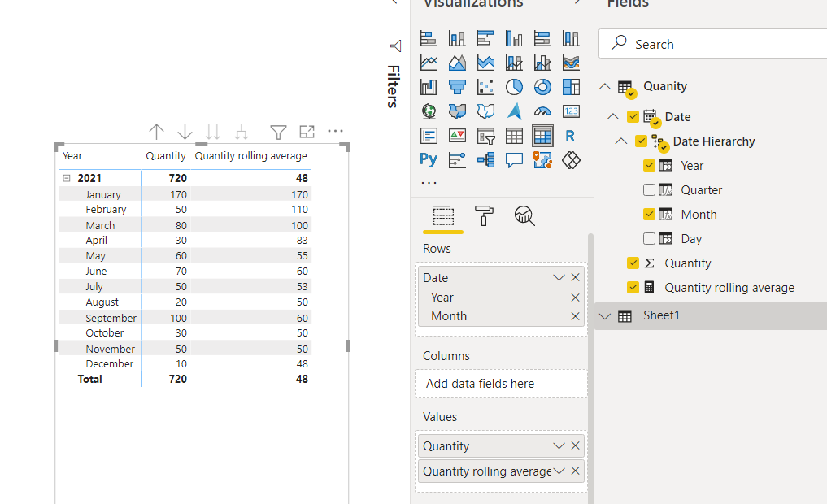Collapse the Date Hierarchy node
The height and width of the screenshot is (504, 827).
coord(621,141)
